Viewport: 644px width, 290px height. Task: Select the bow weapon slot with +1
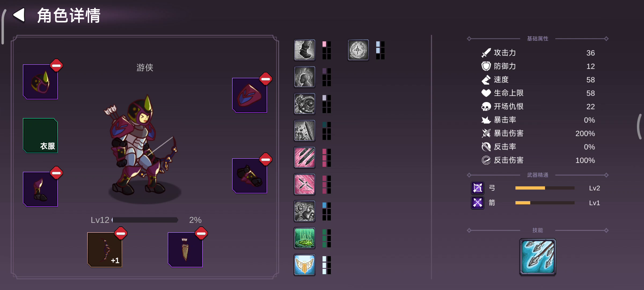click(x=105, y=249)
